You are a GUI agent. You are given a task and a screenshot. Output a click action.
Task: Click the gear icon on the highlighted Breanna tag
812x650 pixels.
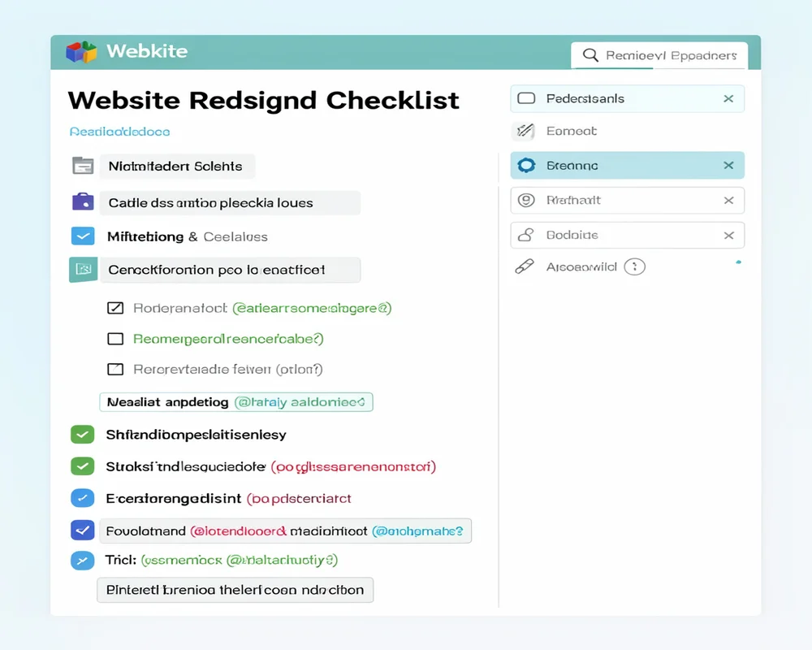point(526,165)
